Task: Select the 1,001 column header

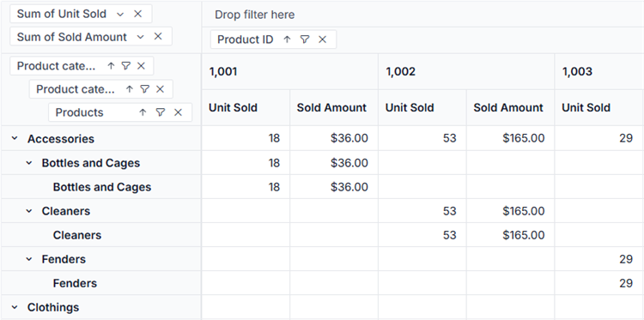Action: pyautogui.click(x=290, y=72)
